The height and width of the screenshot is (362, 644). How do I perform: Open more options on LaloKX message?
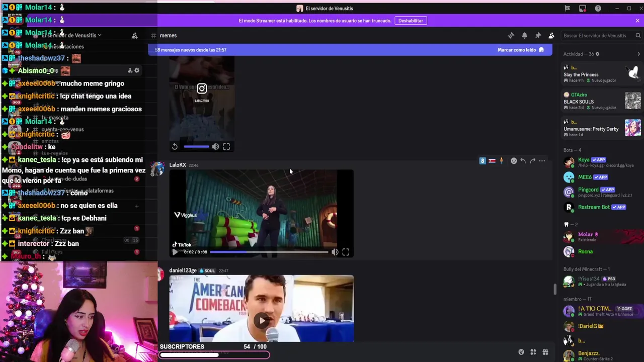pos(542,161)
